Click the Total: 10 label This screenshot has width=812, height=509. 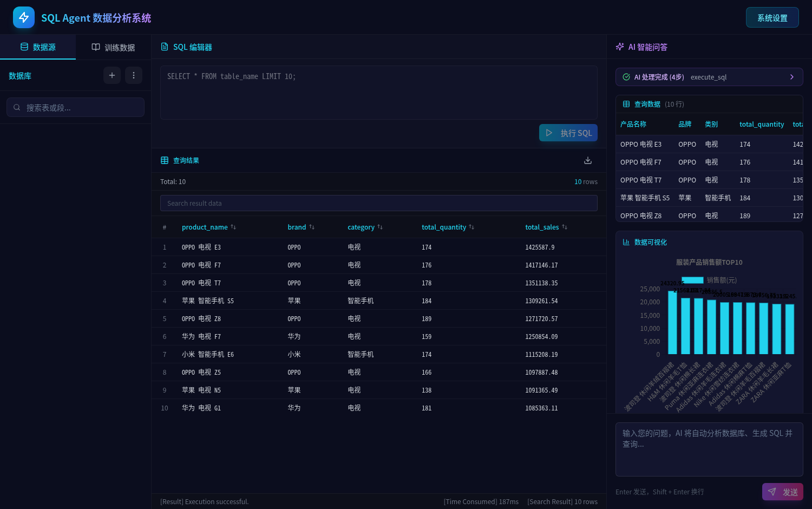click(173, 181)
